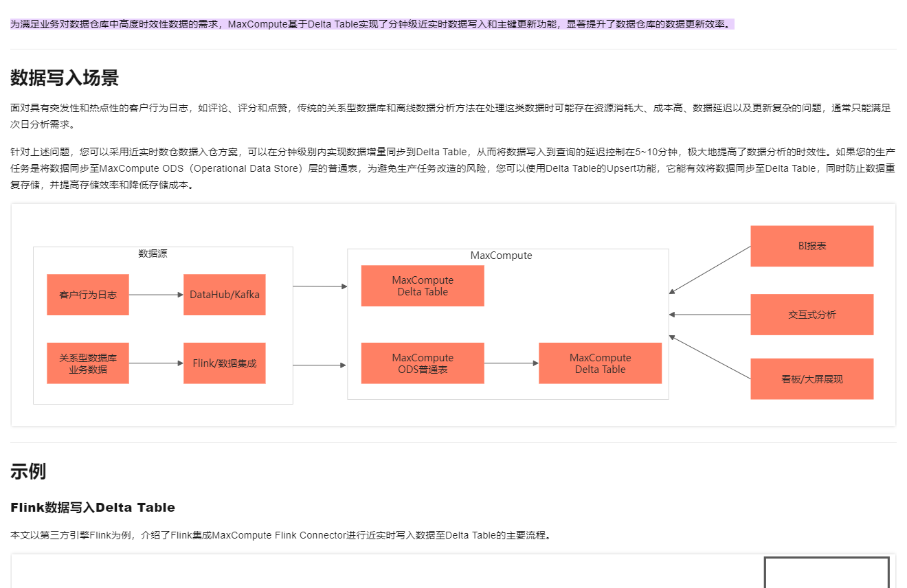Screen dimensions: 907x588
Task: Click the Flink数据写入Delta Table subheading
Action: (93, 508)
